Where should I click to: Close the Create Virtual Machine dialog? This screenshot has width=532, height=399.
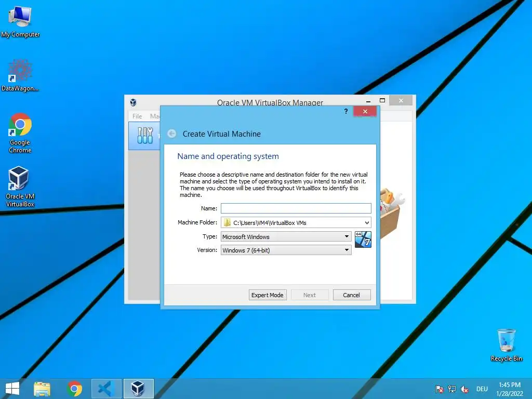(365, 111)
